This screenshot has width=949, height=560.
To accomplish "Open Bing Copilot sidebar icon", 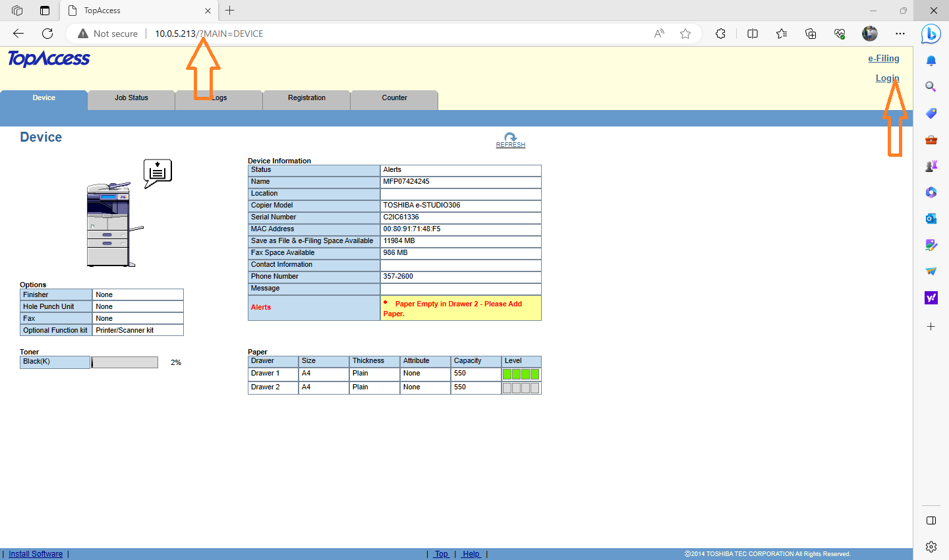I will (931, 34).
